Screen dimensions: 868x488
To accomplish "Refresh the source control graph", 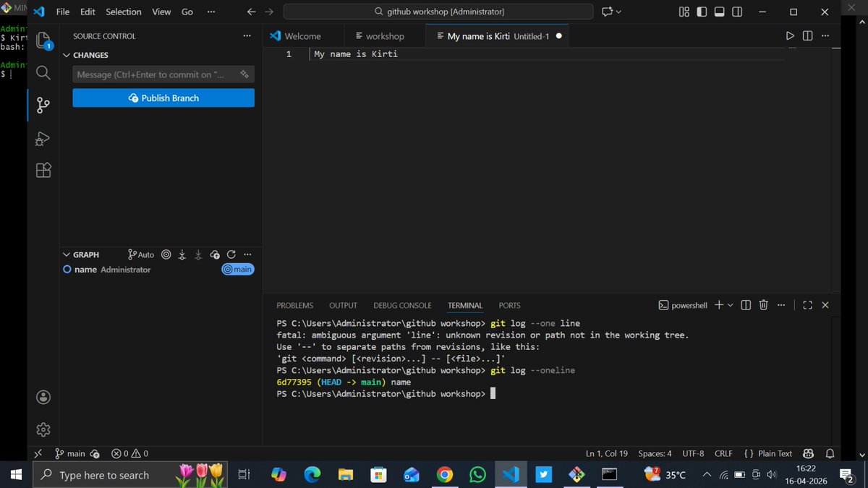I will pyautogui.click(x=231, y=254).
